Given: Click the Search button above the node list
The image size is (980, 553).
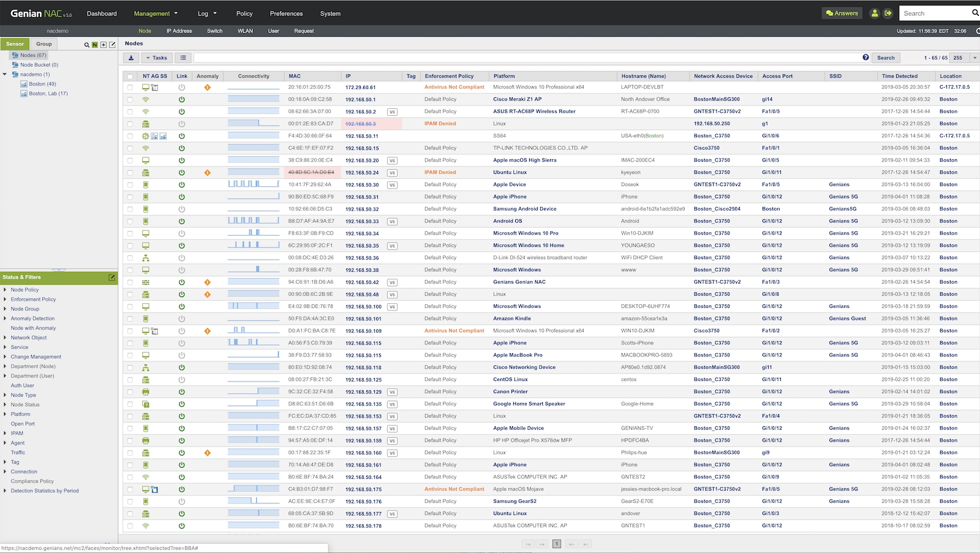Looking at the screenshot, I should pos(885,57).
